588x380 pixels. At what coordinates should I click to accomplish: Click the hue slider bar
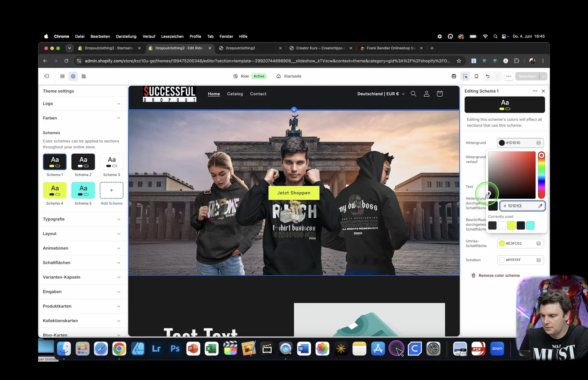click(x=541, y=175)
